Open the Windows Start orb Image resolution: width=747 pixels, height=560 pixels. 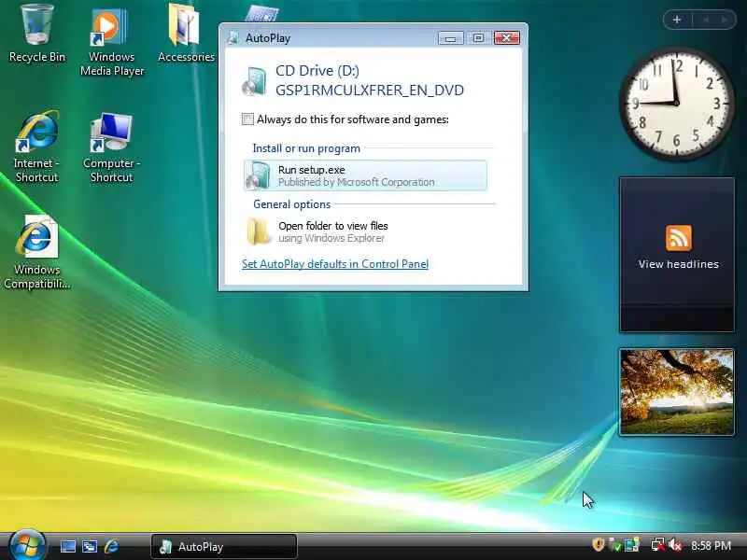tap(27, 545)
